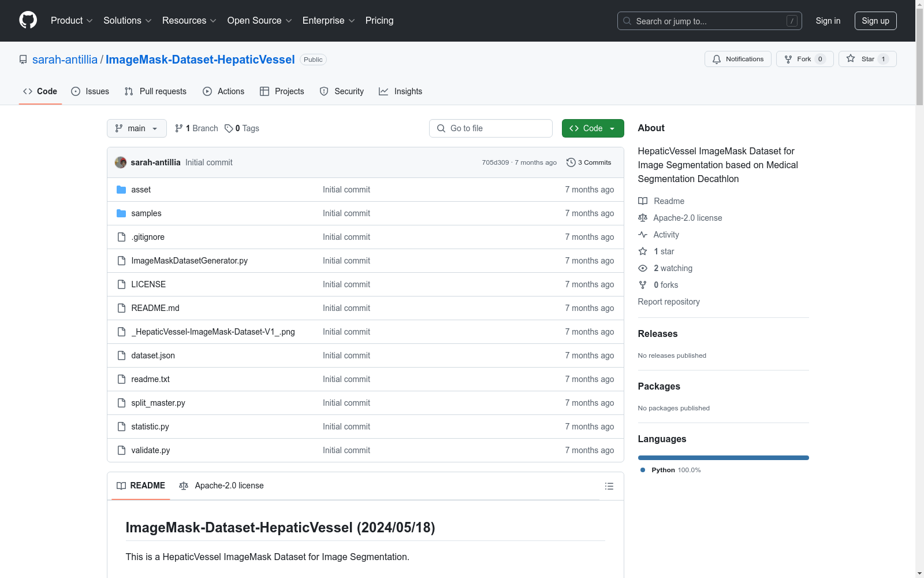Open ImageMask-Dataset-HepaticVessel repository link
924x578 pixels.
[x=200, y=60]
